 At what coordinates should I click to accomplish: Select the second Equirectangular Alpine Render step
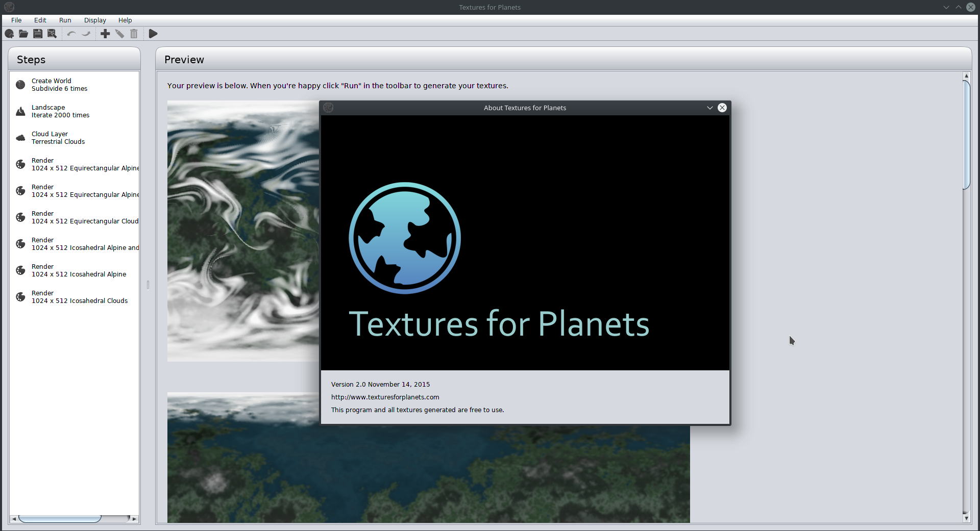pyautogui.click(x=74, y=191)
